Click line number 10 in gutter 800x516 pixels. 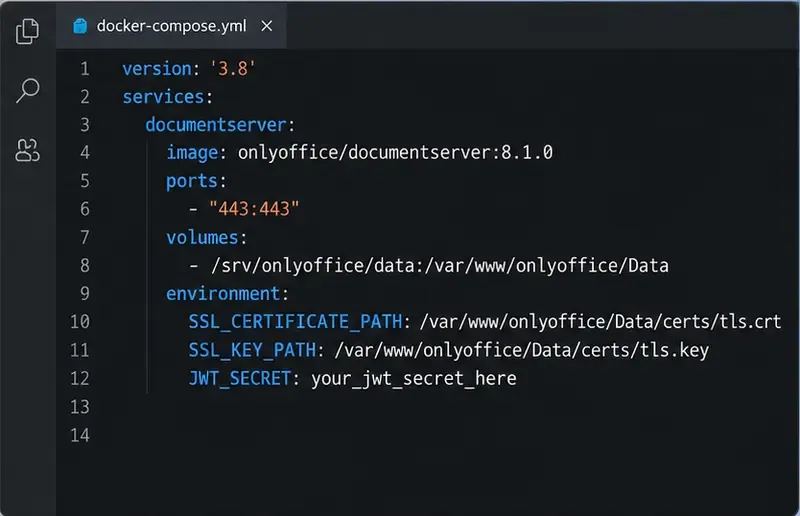80,322
